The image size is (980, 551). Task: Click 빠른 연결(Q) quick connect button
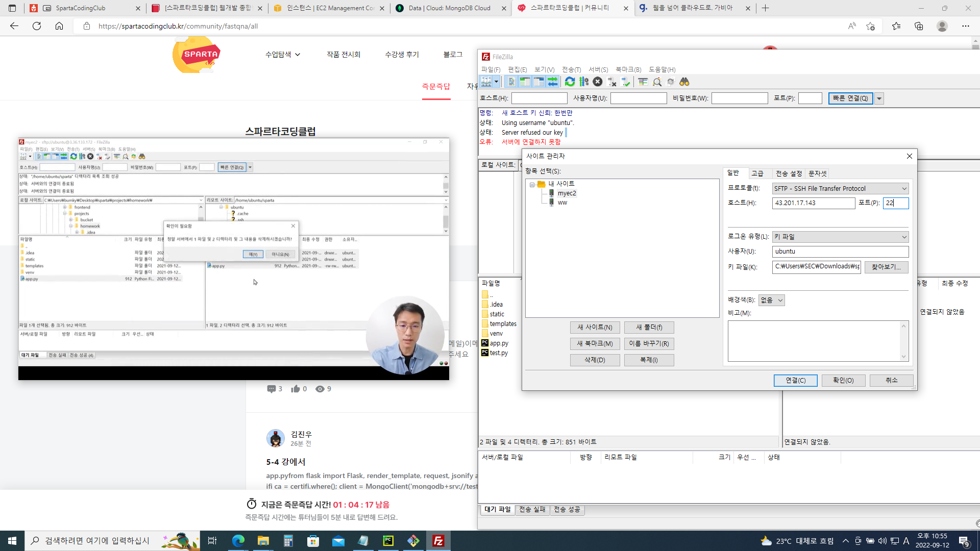[850, 98]
